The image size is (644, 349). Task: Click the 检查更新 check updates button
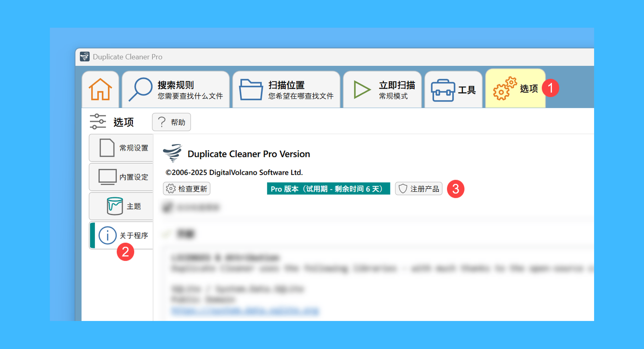[187, 189]
